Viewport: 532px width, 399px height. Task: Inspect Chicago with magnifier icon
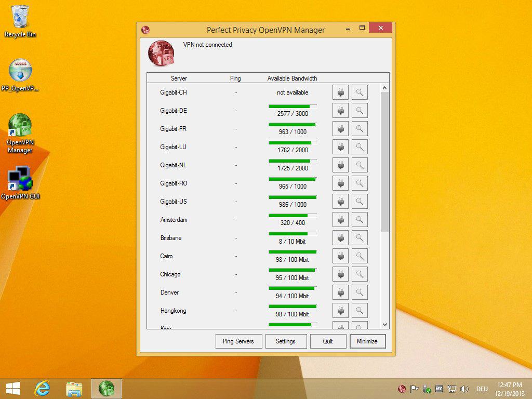click(x=360, y=274)
